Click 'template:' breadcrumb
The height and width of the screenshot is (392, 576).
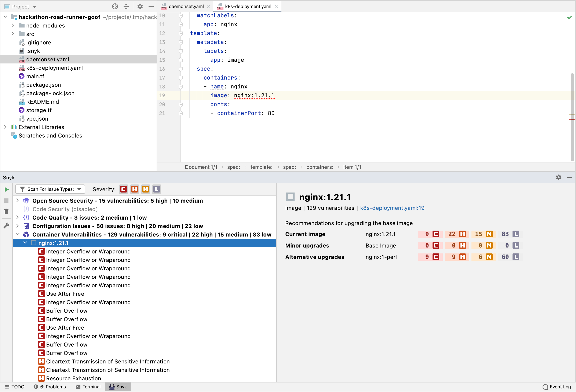(261, 167)
